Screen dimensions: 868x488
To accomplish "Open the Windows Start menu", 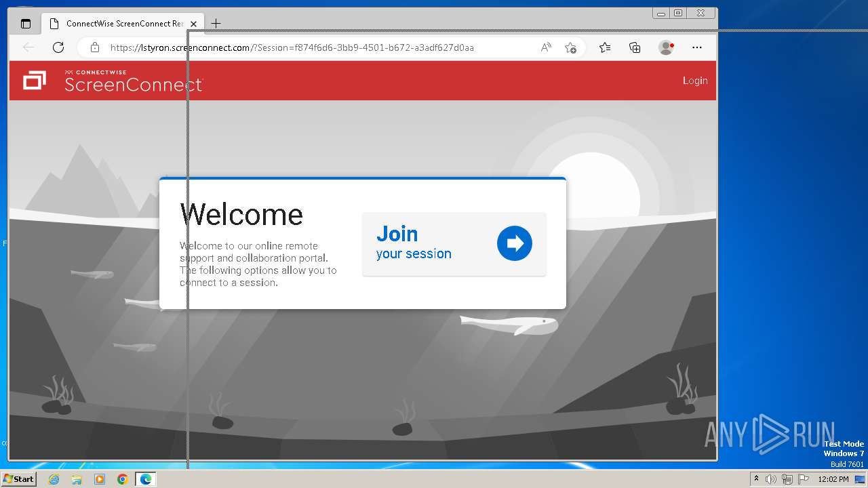I will pyautogui.click(x=18, y=479).
